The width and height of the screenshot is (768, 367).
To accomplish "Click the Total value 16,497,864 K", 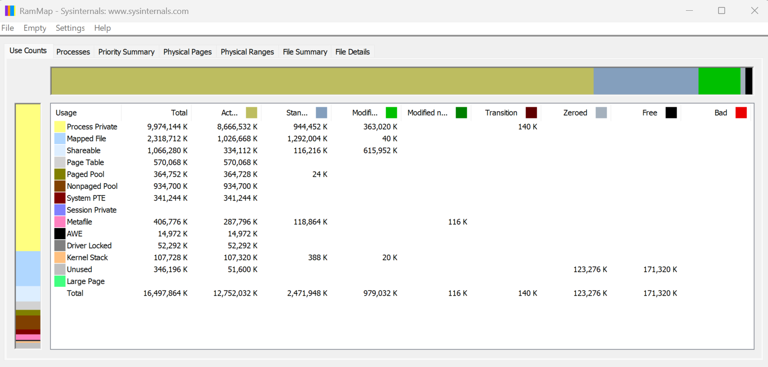I will (167, 293).
